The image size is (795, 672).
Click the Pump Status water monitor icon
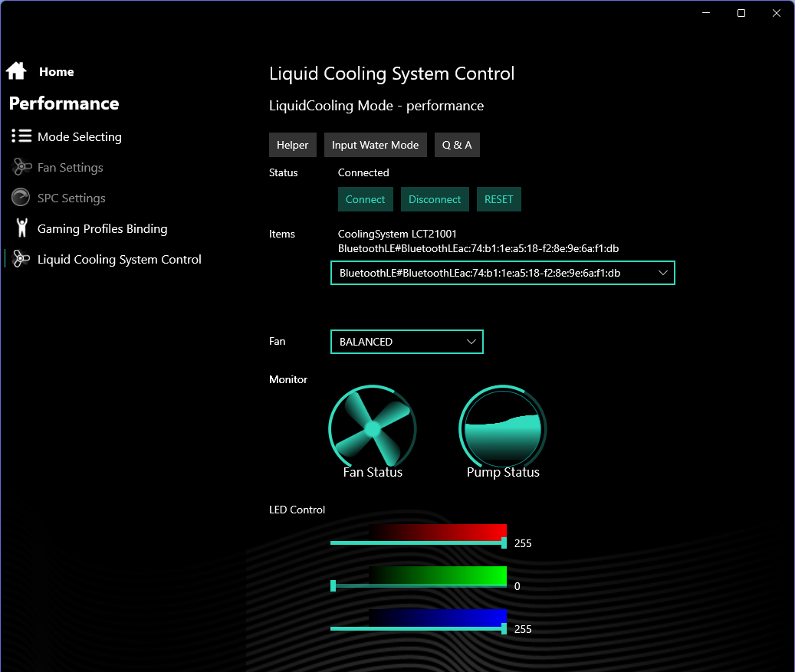pos(502,426)
